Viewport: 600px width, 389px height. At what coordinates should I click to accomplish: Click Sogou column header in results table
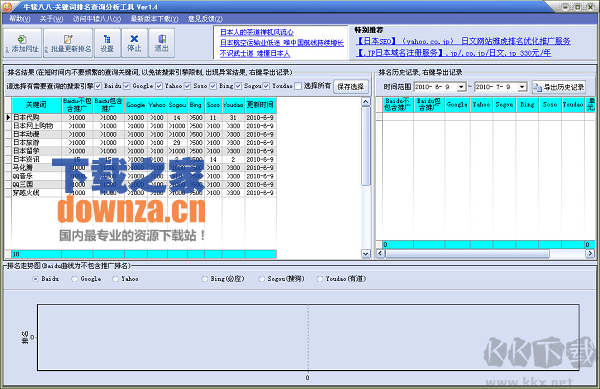click(177, 105)
